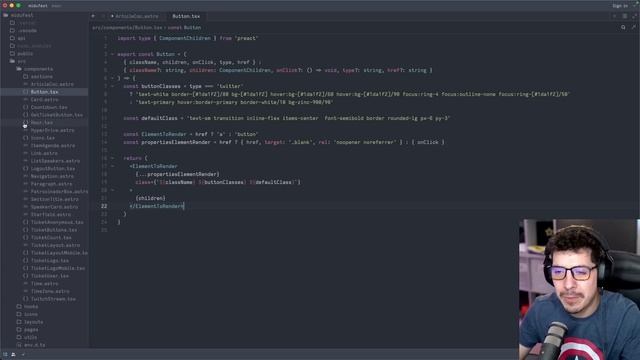This screenshot has width=640, height=360.
Task: Open TicketCount.tsx file
Action: click(x=51, y=238)
